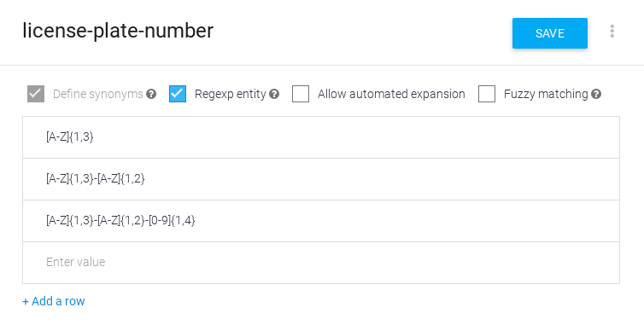The height and width of the screenshot is (325, 644).
Task: Enable Allow automated expansion checkbox
Action: coord(301,94)
